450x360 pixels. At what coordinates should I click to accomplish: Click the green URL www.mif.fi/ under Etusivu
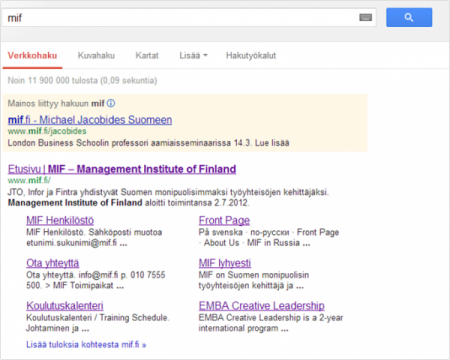point(29,180)
